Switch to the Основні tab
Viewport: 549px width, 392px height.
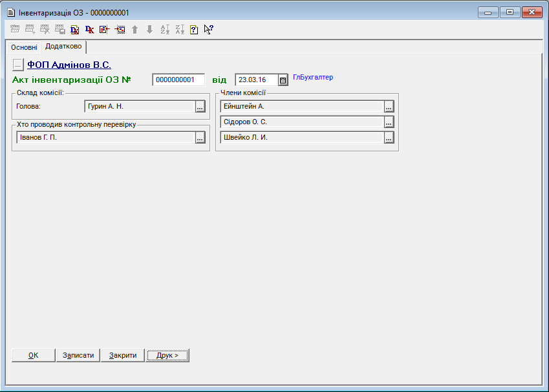[x=24, y=47]
